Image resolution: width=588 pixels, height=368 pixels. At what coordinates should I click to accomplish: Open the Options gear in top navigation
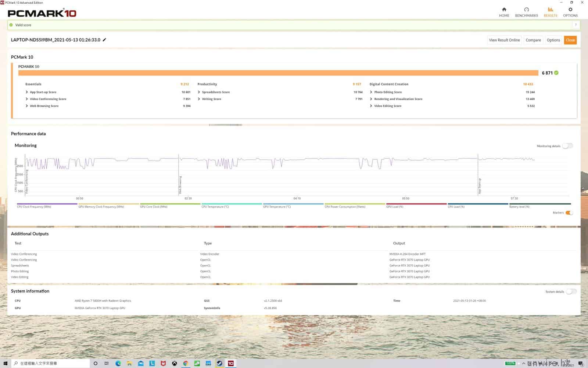coord(570,12)
